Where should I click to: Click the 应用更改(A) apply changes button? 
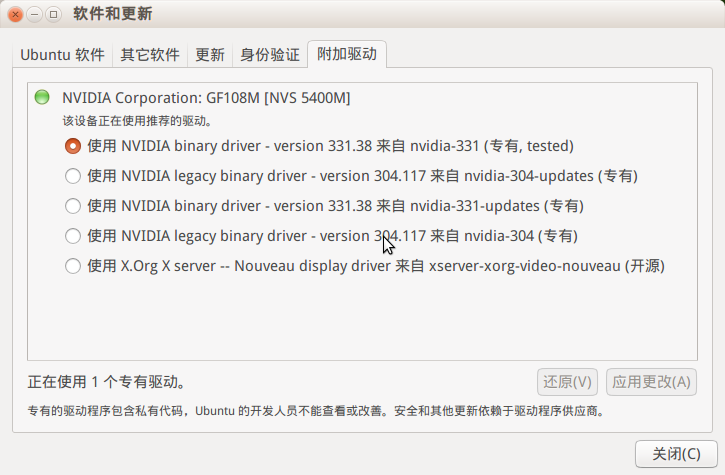(651, 382)
